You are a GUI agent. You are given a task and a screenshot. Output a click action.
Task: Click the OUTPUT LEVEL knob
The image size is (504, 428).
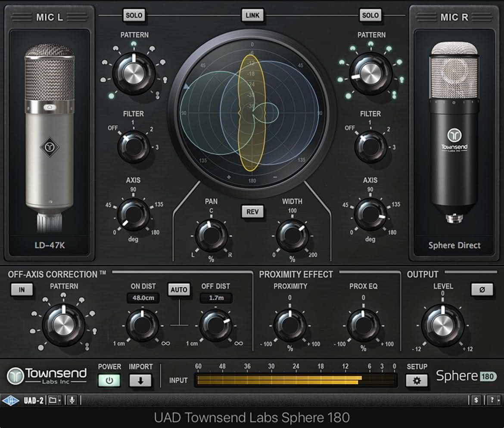(x=442, y=326)
